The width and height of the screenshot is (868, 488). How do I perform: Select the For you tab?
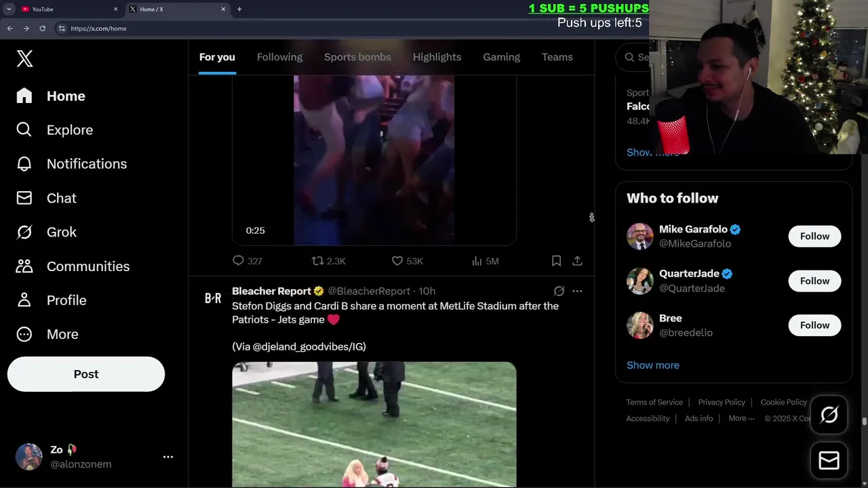click(x=217, y=57)
